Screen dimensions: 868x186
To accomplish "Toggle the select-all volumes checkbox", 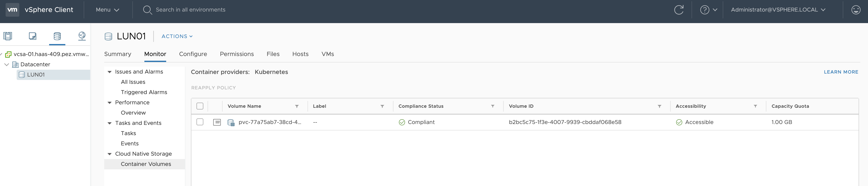I will point(200,106).
